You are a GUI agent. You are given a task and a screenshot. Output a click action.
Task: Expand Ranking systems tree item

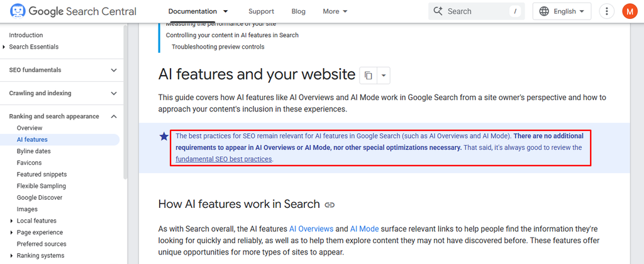click(11, 255)
